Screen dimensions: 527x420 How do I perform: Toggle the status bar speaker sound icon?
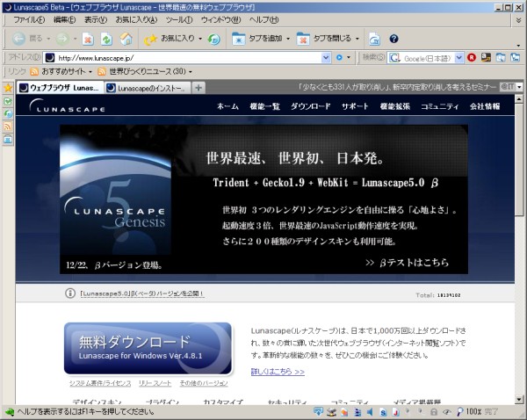[x=370, y=411]
